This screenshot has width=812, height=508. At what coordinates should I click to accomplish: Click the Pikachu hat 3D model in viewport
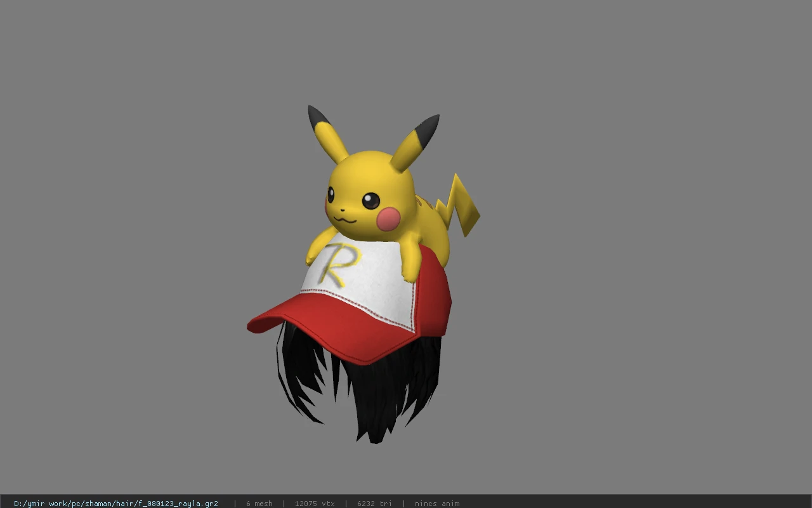tap(363, 274)
